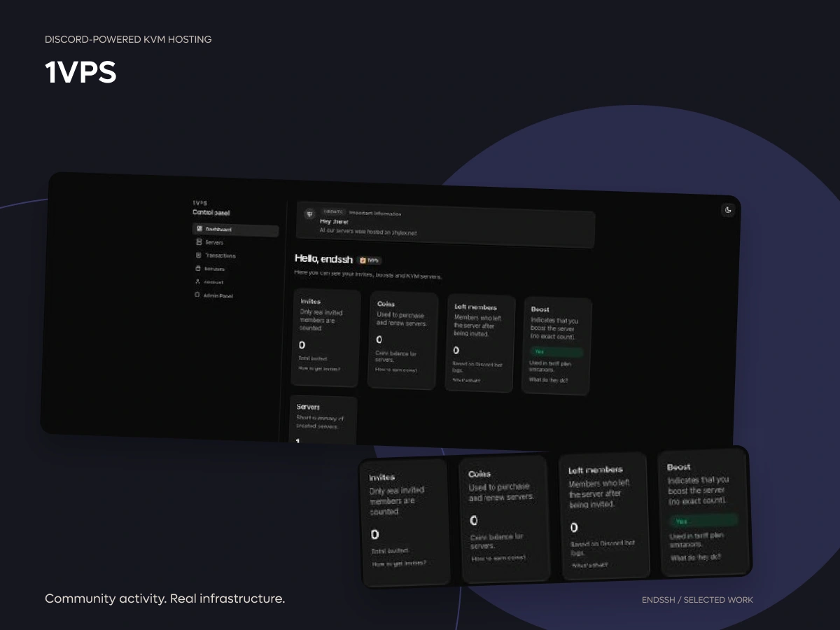This screenshot has height=630, width=840.
Task: Click 'How to get invites?' in dashboard Invites card
Action: 319,367
